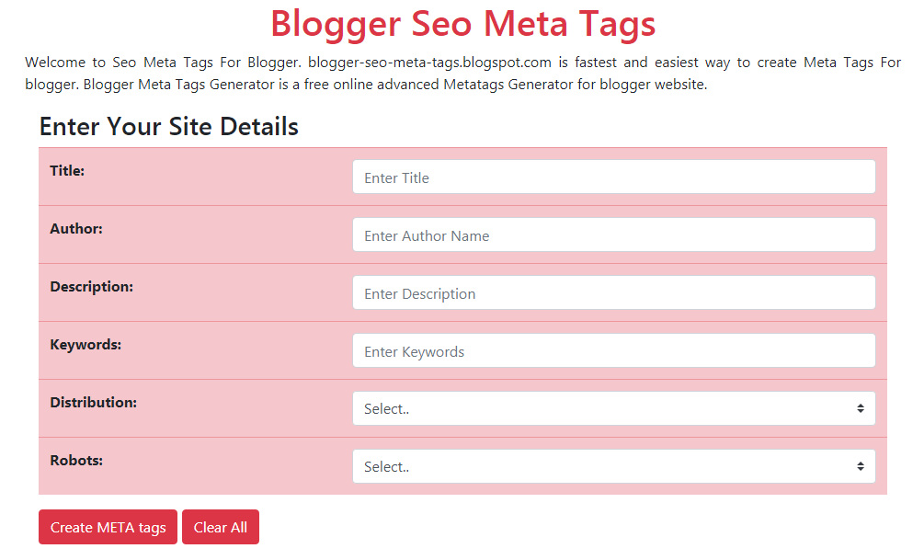
Task: Click the Description: row label
Action: point(91,286)
